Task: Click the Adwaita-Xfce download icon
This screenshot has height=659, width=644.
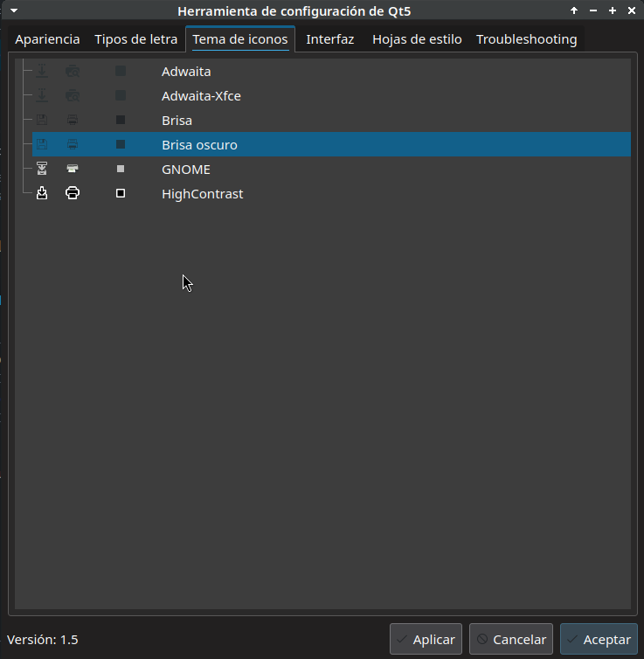Action: 42,96
